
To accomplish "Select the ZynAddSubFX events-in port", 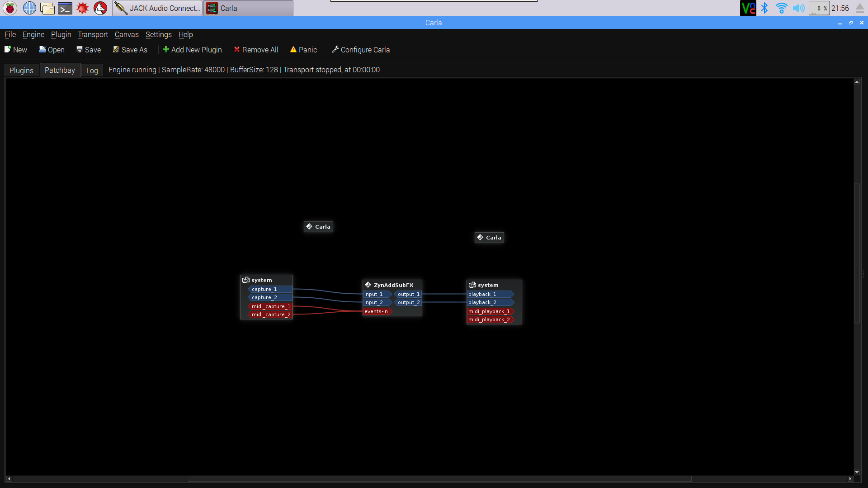I will point(376,311).
